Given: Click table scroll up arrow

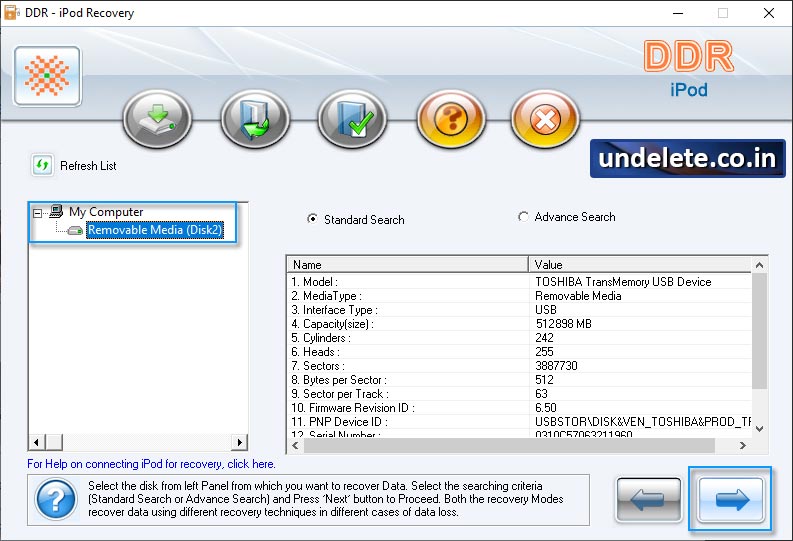Looking at the screenshot, I should click(759, 265).
